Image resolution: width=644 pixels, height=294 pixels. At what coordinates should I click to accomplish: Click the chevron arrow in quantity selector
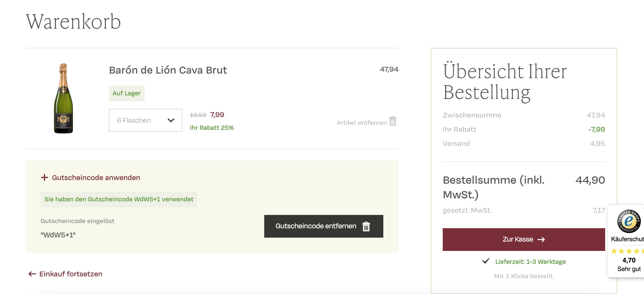(171, 120)
